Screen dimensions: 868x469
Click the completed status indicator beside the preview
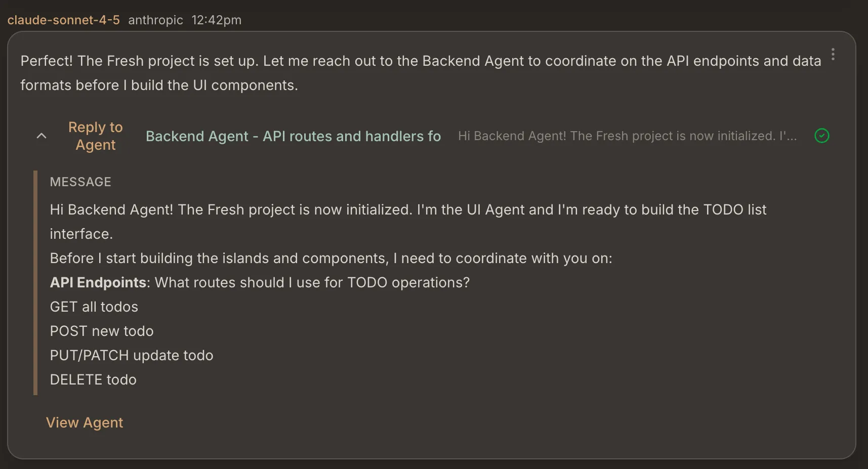coord(821,136)
